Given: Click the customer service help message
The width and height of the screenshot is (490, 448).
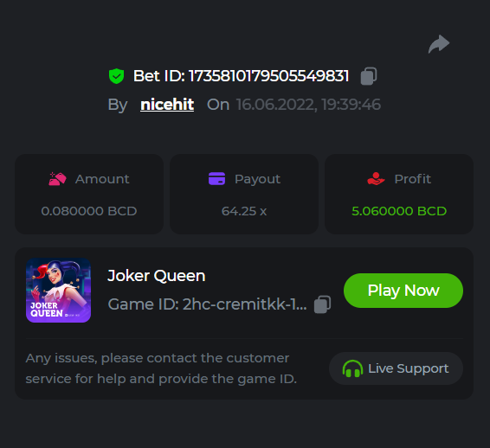Looking at the screenshot, I should click(161, 368).
